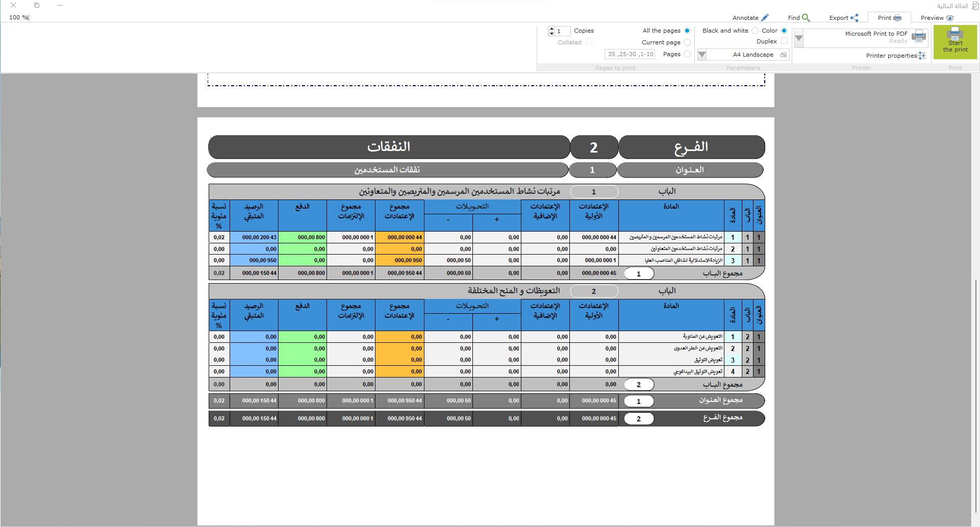Click the A4 Landscape page format icon

784,55
